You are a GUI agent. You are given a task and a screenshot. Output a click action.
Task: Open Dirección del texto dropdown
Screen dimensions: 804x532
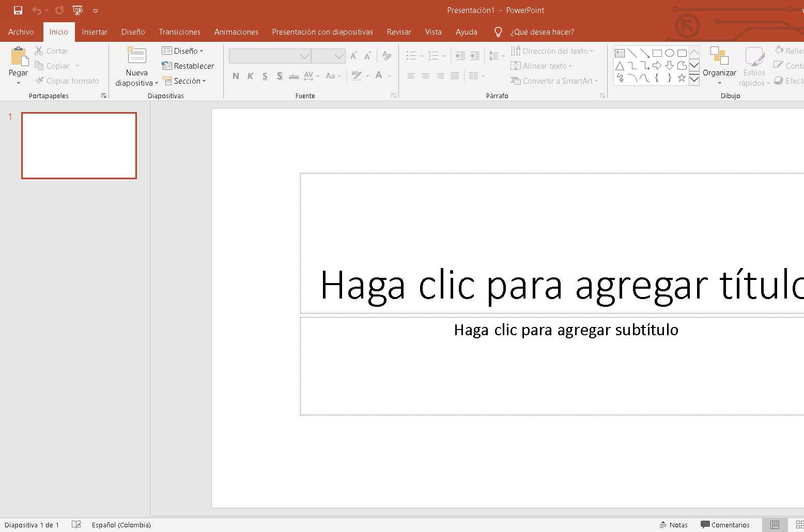pos(552,51)
